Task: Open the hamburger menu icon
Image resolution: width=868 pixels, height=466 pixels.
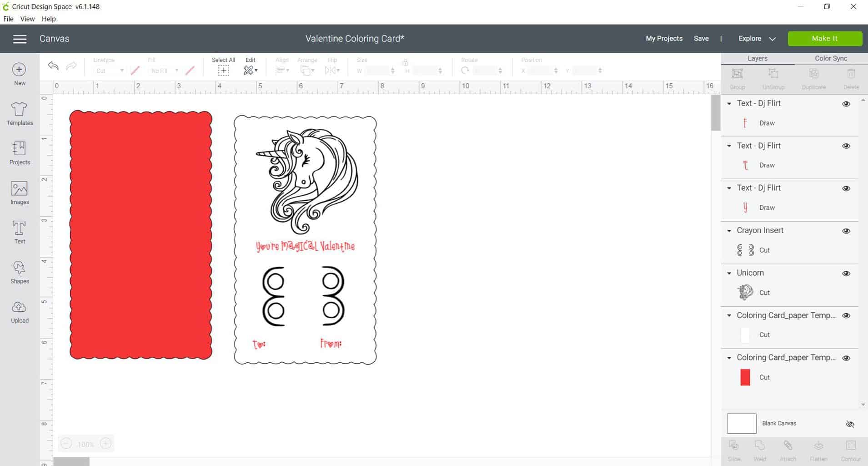Action: click(x=20, y=39)
